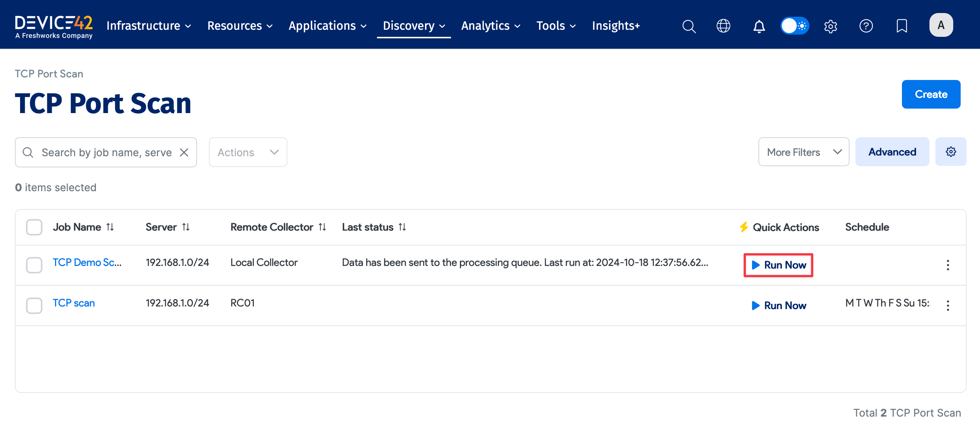Open the globe language icon
Screen dimensions: 980x427
pos(723,26)
